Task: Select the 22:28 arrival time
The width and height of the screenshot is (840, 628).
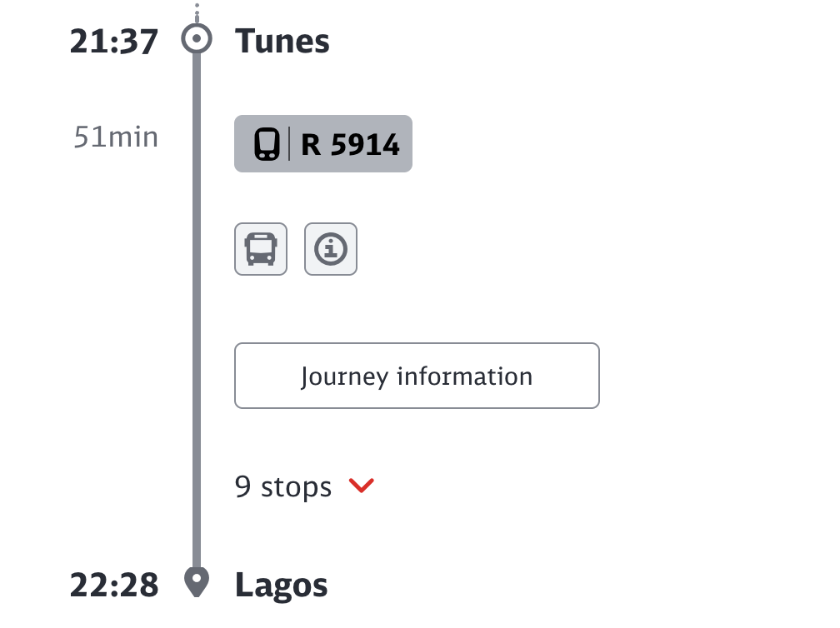Action: pyautogui.click(x=114, y=586)
